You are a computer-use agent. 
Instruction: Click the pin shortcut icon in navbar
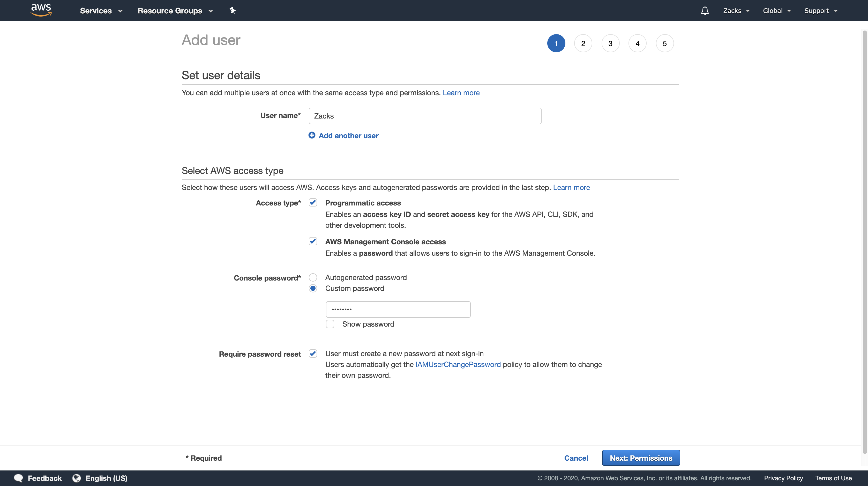pos(232,10)
